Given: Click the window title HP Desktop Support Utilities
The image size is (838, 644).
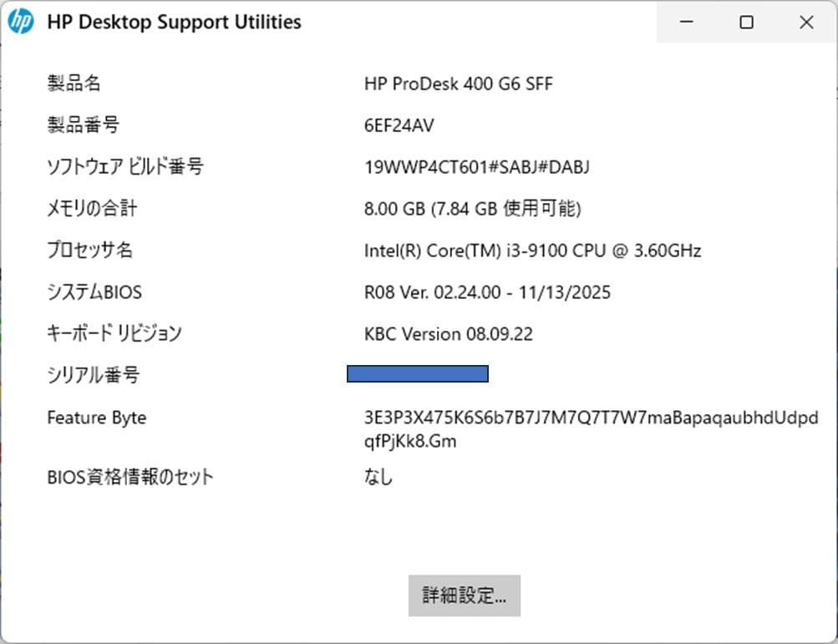Looking at the screenshot, I should [x=175, y=22].
